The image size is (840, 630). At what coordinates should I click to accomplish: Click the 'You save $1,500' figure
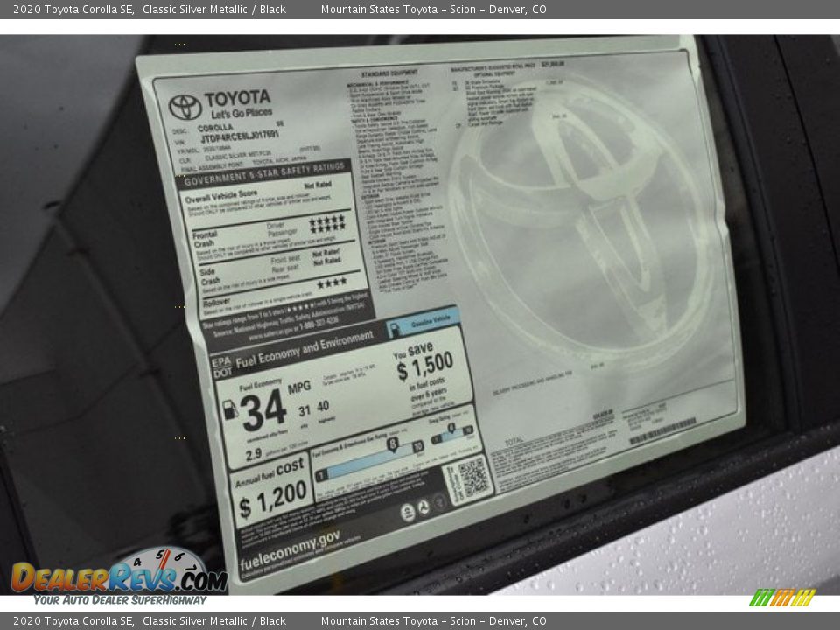click(423, 365)
